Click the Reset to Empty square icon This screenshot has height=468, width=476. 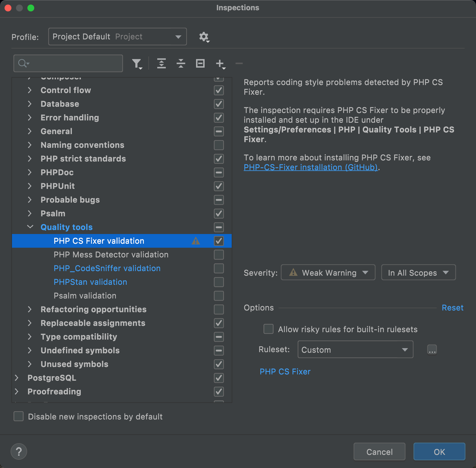pyautogui.click(x=200, y=63)
